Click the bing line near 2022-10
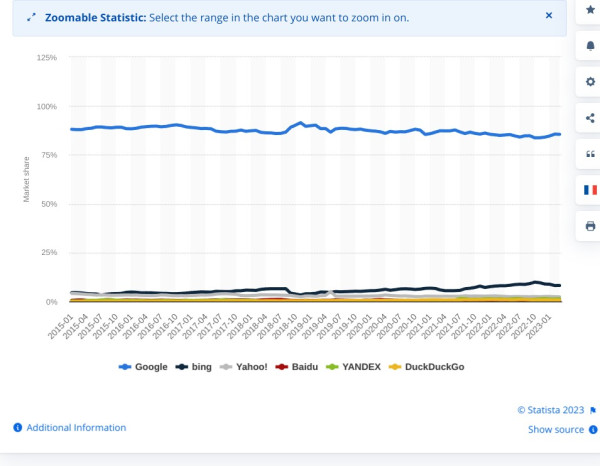Screen dimensions: 600x466 [535, 282]
